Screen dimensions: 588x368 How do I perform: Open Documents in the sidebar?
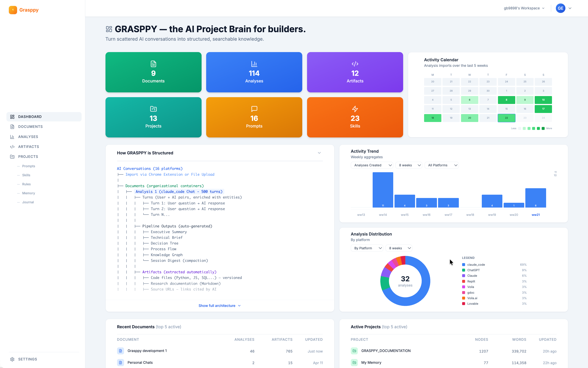pos(44,127)
